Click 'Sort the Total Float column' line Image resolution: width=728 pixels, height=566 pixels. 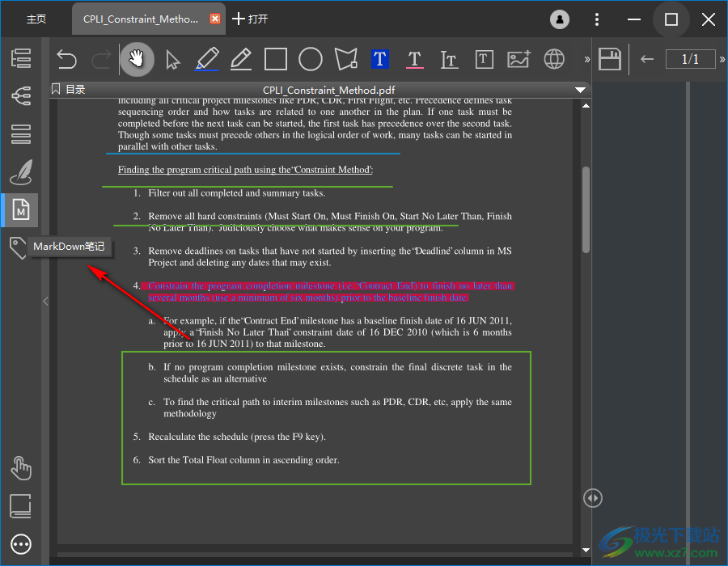click(x=243, y=460)
